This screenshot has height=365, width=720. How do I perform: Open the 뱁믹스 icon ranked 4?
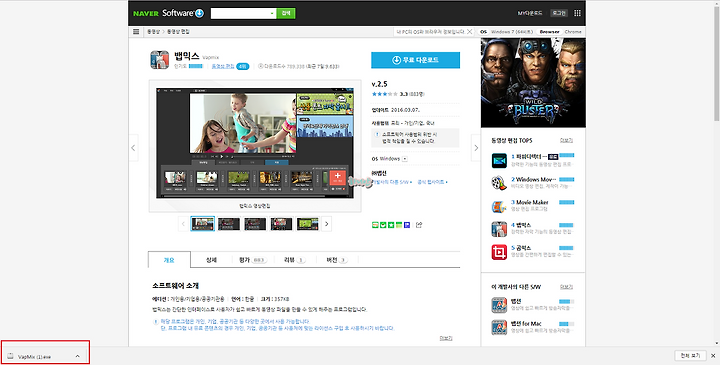point(499,229)
